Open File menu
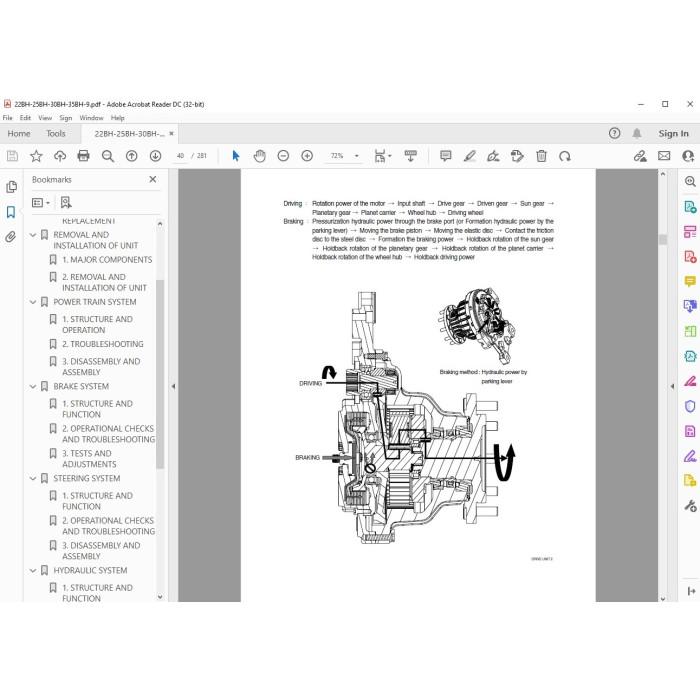The image size is (700, 700). (8, 118)
